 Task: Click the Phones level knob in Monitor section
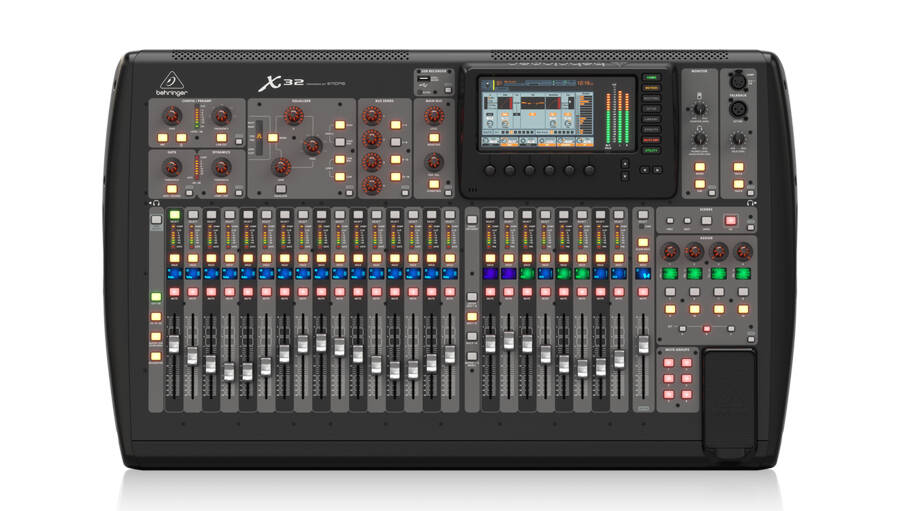click(700, 138)
